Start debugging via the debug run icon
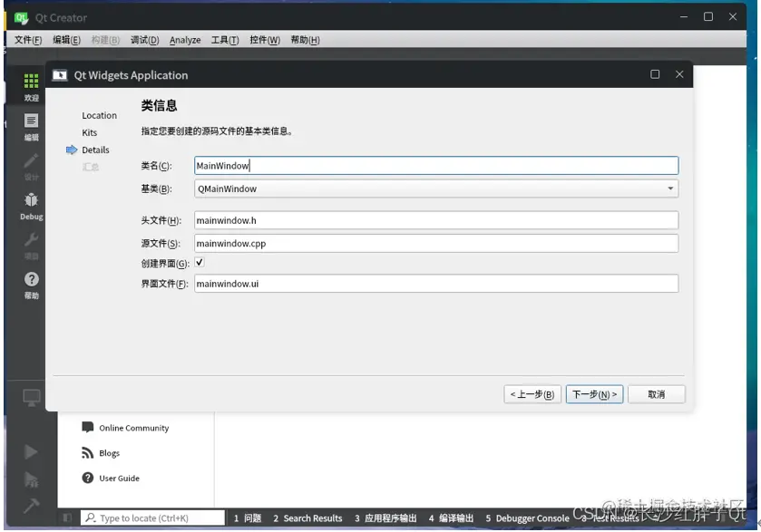 pos(30,480)
